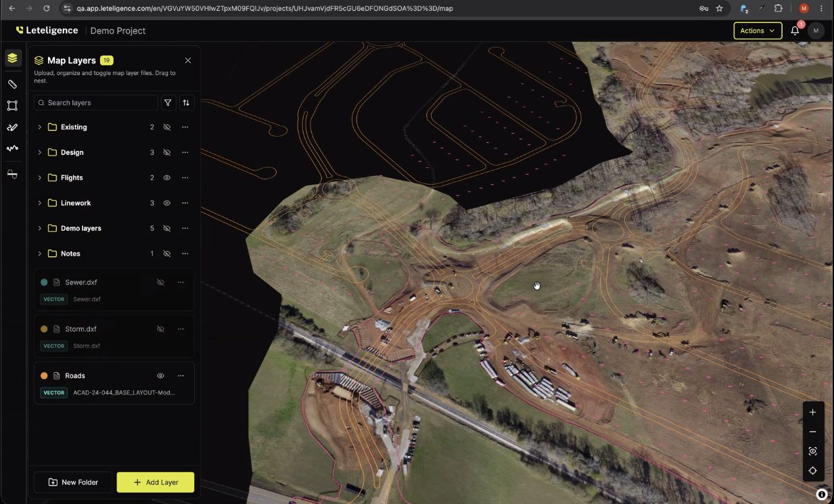834x504 pixels.
Task: Select the Demo Project title
Action: click(x=118, y=30)
